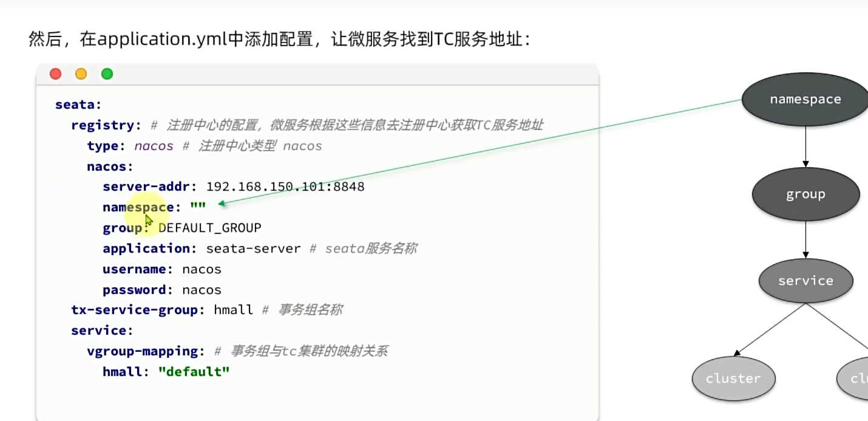Click the purple 'nacos' type value
This screenshot has height=421, width=868.
(154, 146)
